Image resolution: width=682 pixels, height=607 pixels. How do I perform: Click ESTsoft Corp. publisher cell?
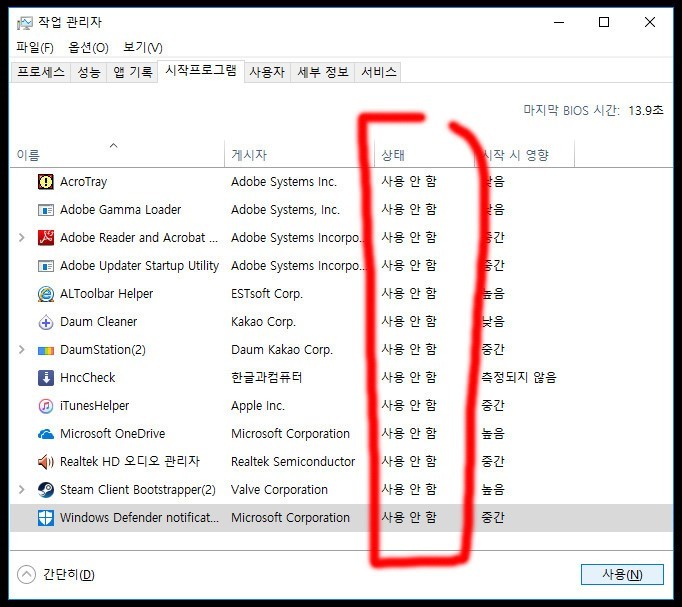(267, 294)
